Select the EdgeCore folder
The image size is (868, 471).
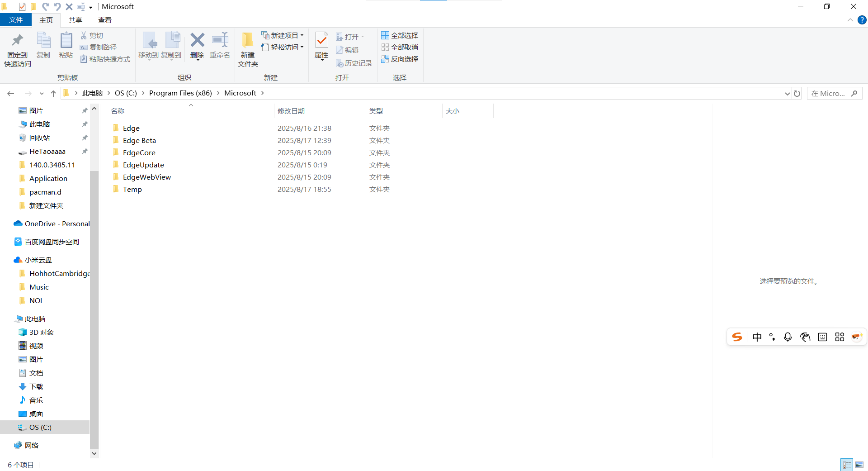tap(139, 153)
